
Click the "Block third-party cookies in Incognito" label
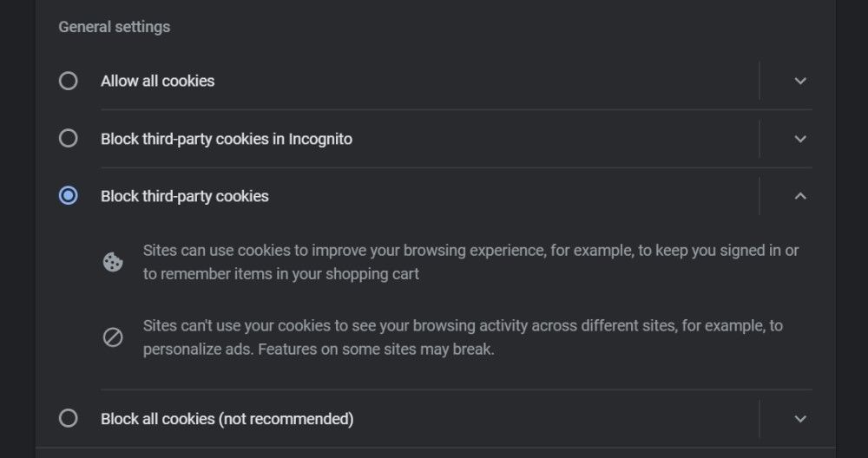pos(226,139)
